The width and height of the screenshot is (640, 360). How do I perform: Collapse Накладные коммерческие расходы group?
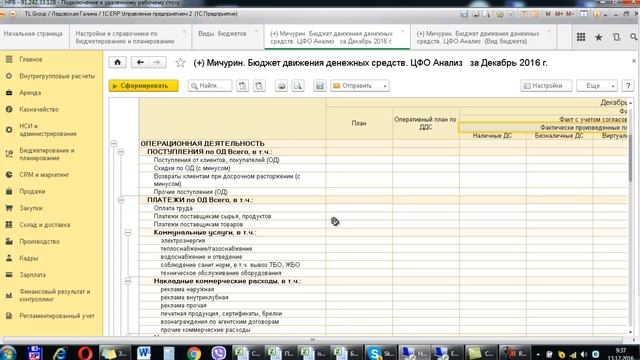(128, 281)
